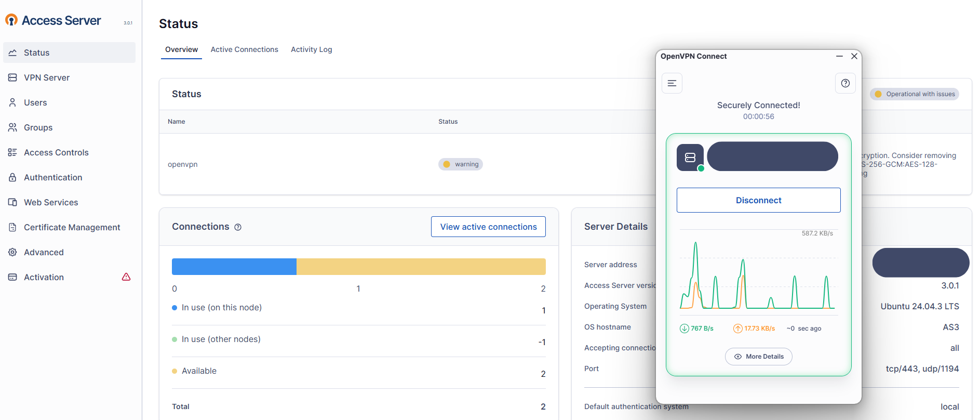Open Groups in the sidebar
This screenshot has height=420, width=980.
(69, 127)
